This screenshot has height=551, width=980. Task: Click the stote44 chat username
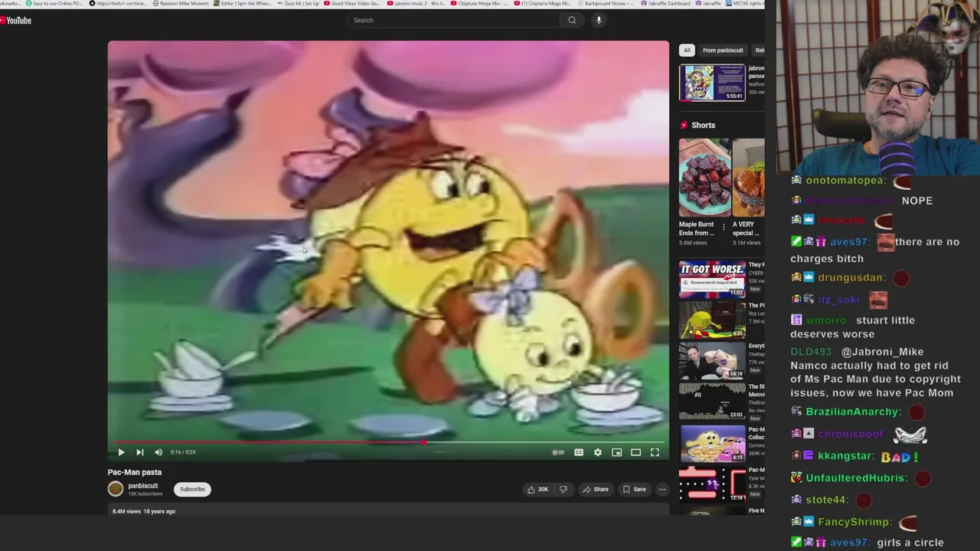tap(826, 500)
